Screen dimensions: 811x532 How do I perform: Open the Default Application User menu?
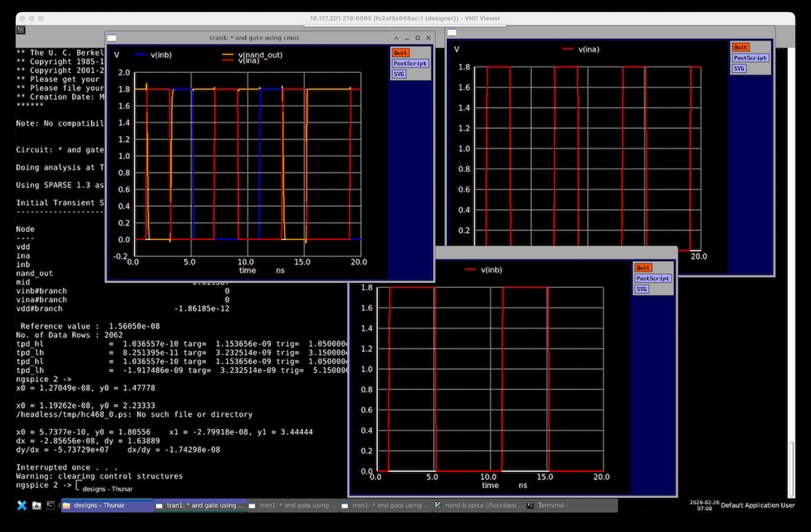tap(758, 505)
